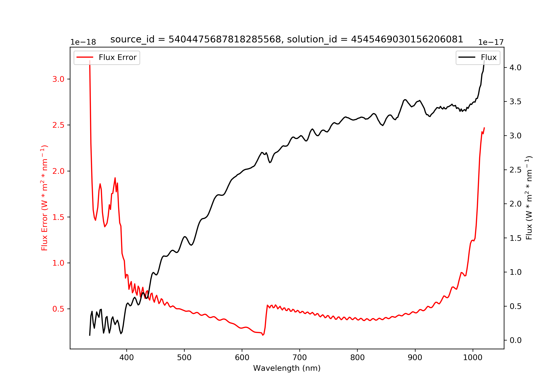This screenshot has height=392, width=560.
Task: Click the red Flux Error legend line
Action: [85, 57]
